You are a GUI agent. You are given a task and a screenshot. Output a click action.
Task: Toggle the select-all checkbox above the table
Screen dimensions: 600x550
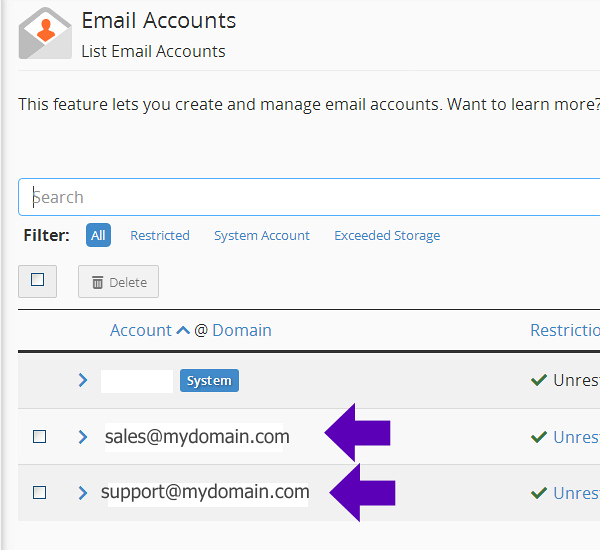[x=38, y=281]
